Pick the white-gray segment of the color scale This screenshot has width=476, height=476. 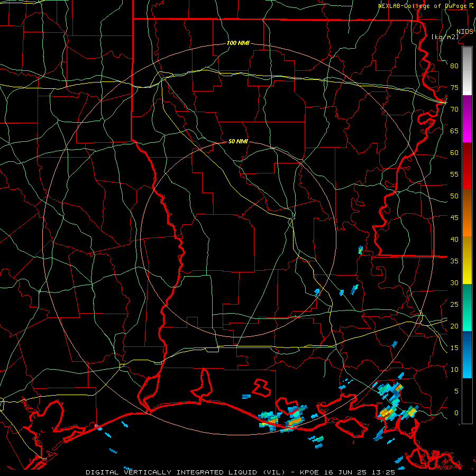click(467, 71)
